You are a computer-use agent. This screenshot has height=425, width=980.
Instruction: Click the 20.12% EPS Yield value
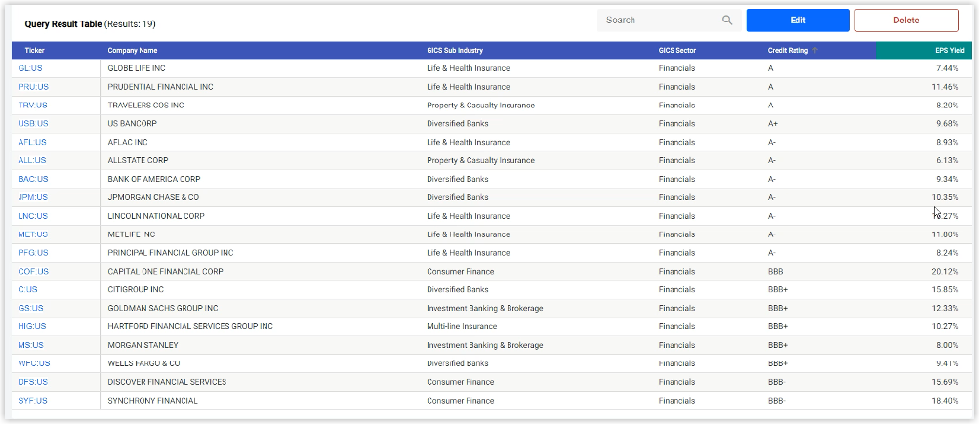(945, 272)
